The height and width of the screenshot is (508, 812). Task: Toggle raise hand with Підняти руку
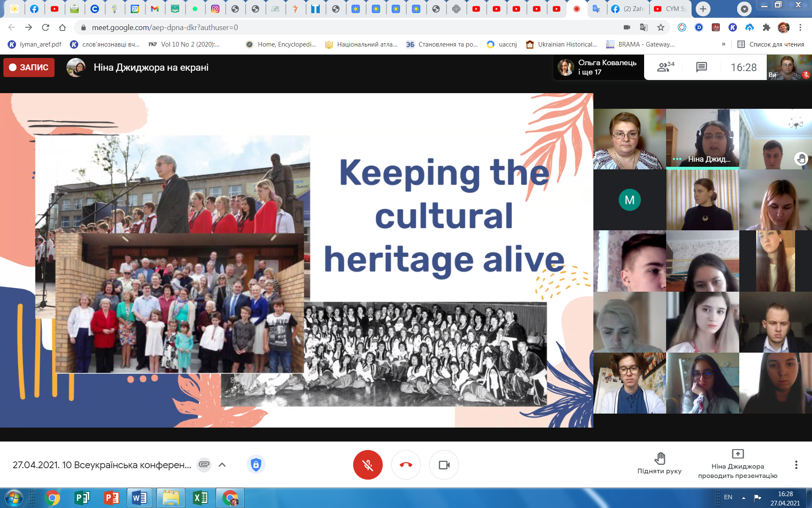(x=659, y=463)
